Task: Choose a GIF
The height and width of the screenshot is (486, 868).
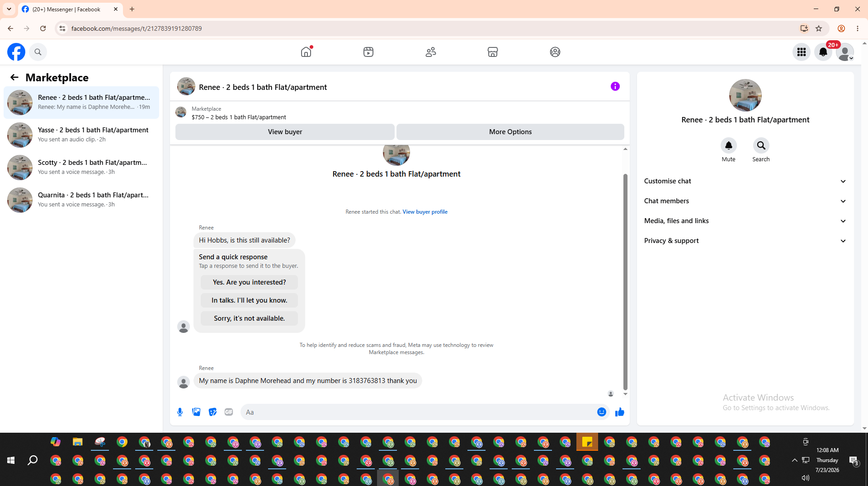Action: click(x=229, y=412)
